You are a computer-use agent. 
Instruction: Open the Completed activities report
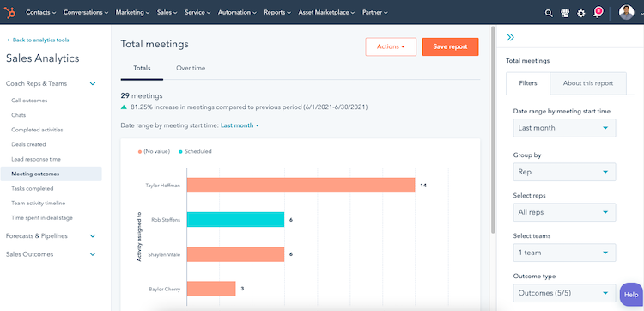37,130
